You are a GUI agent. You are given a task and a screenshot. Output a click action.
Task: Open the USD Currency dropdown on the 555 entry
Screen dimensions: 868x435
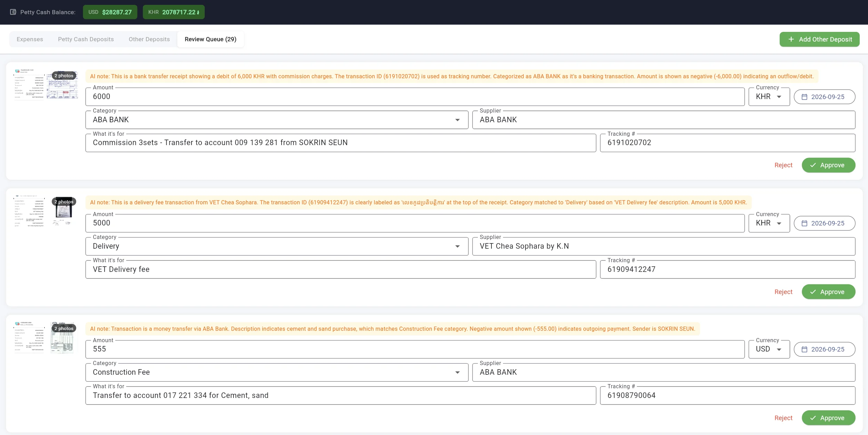tap(769, 349)
